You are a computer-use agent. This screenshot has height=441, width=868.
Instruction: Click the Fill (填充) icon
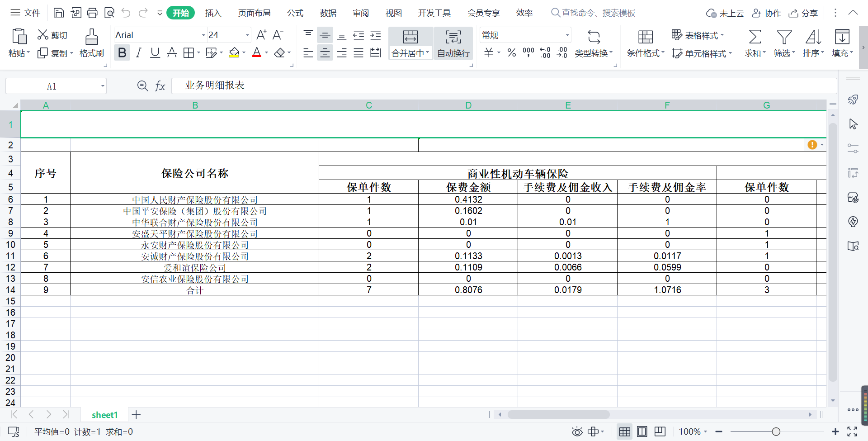pos(842,37)
